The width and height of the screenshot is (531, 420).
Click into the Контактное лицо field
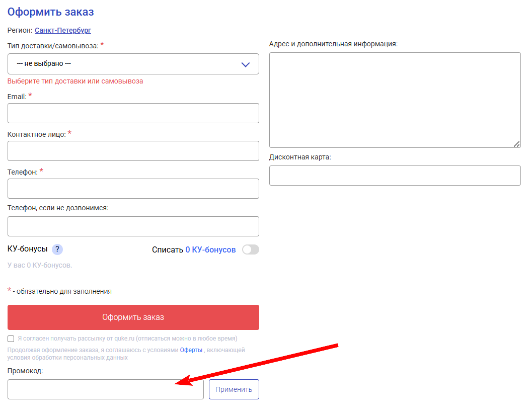tap(133, 151)
